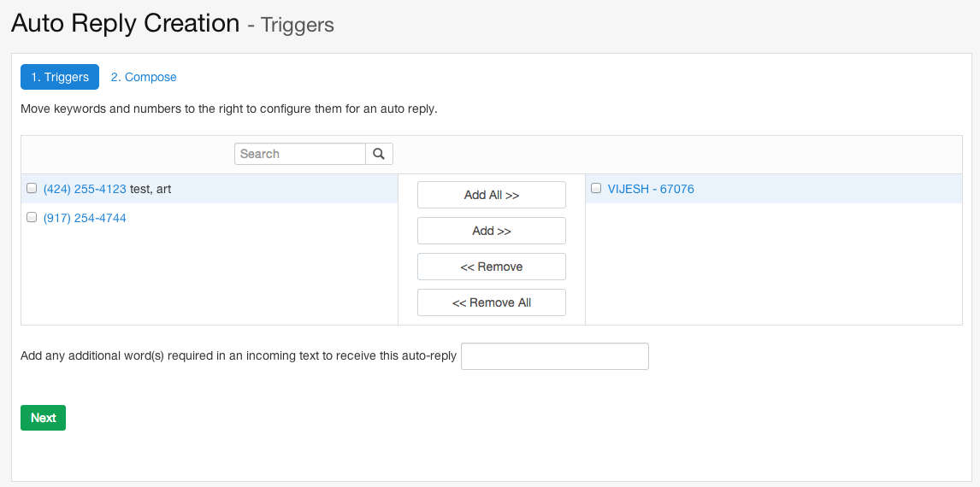The image size is (980, 487).
Task: Check the box for (424) 255-4123
Action: [x=32, y=188]
